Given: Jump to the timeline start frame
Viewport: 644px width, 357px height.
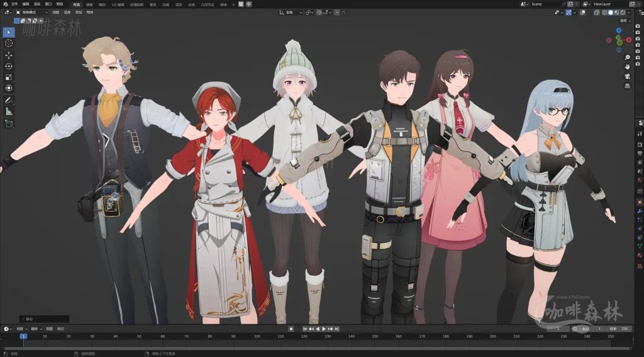Looking at the screenshot, I should tap(305, 329).
